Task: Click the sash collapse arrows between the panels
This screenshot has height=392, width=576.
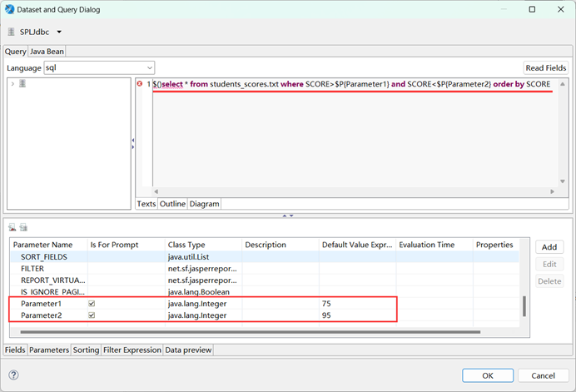Action: [x=287, y=216]
